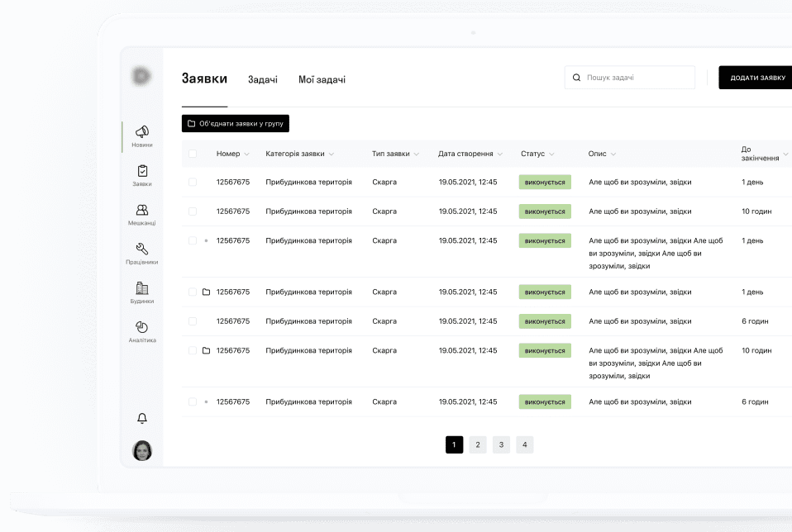Click виконується status badge in the first row
Image resolution: width=792 pixels, height=532 pixels.
click(545, 183)
